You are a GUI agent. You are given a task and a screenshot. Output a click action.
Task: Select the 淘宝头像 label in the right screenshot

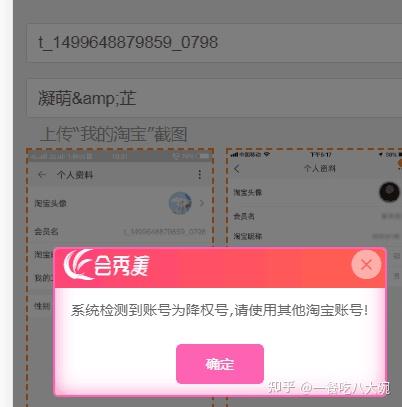[x=248, y=192]
